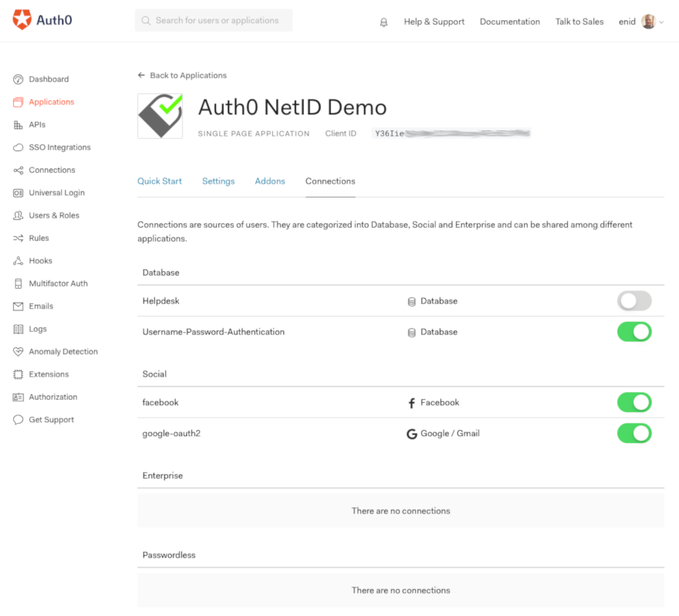Click the google-oauth2 connection name
This screenshot has height=616, width=679.
point(171,434)
